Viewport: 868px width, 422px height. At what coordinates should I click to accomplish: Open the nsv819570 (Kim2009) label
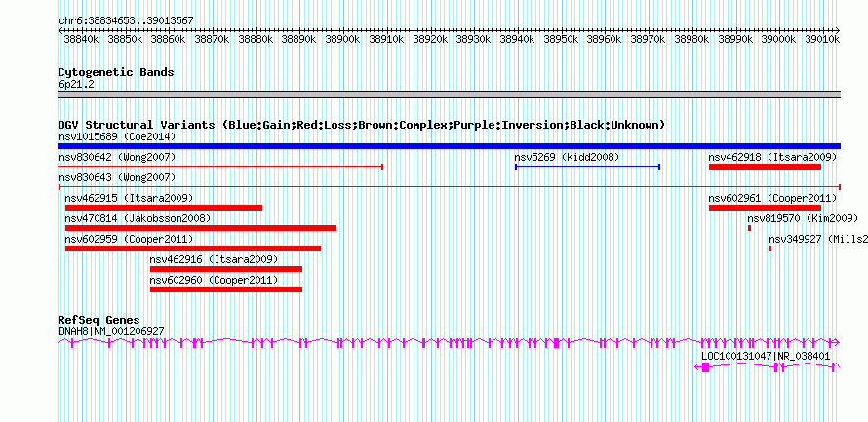point(802,219)
